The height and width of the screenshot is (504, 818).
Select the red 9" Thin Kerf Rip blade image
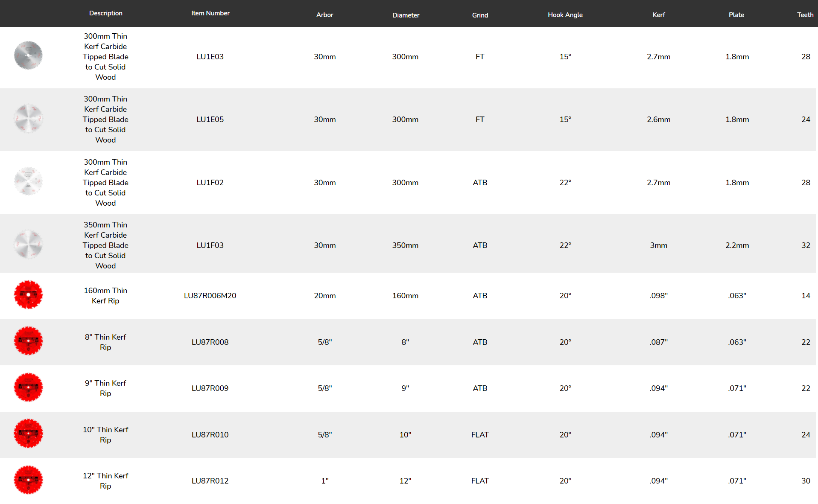tap(28, 387)
